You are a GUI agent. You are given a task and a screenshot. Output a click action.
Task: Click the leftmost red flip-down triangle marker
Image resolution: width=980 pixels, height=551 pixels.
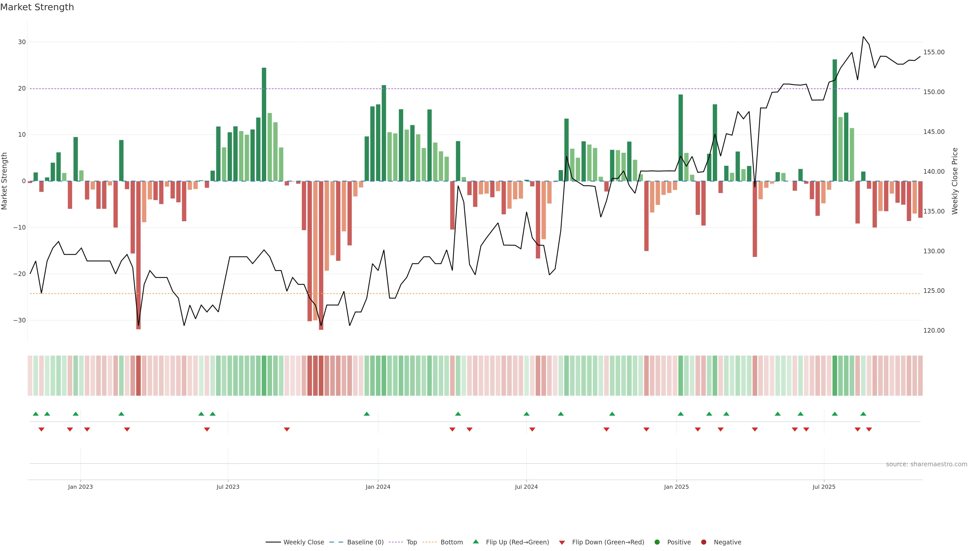point(41,429)
